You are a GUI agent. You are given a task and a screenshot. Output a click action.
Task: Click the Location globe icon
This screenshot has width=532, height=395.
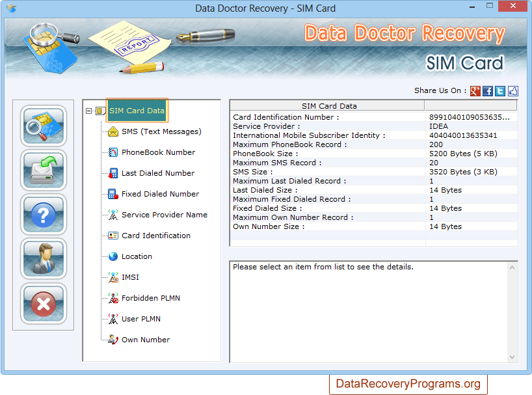(x=113, y=256)
